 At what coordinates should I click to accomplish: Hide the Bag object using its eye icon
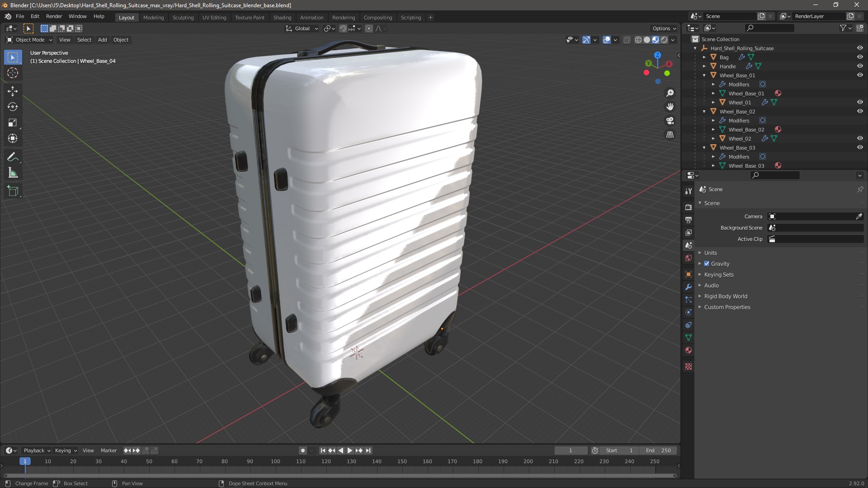click(x=860, y=57)
